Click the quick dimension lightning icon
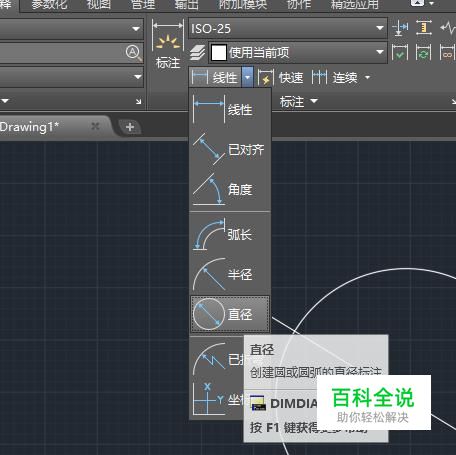The image size is (456, 455). [266, 78]
